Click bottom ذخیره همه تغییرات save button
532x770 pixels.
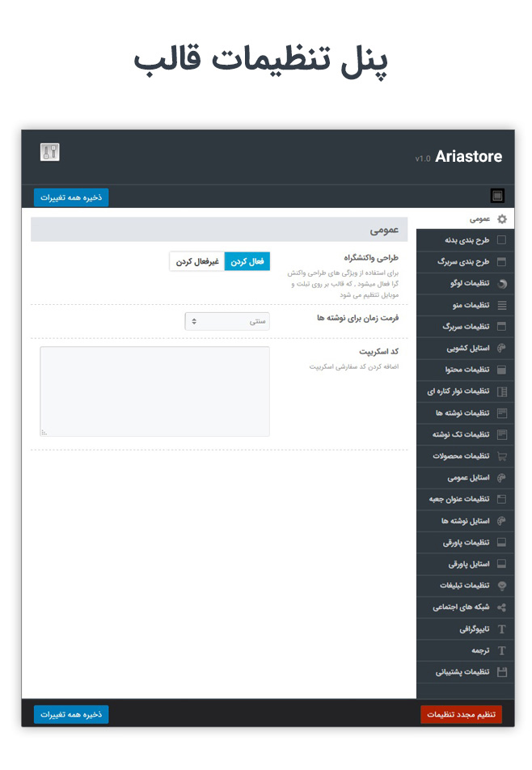[71, 714]
